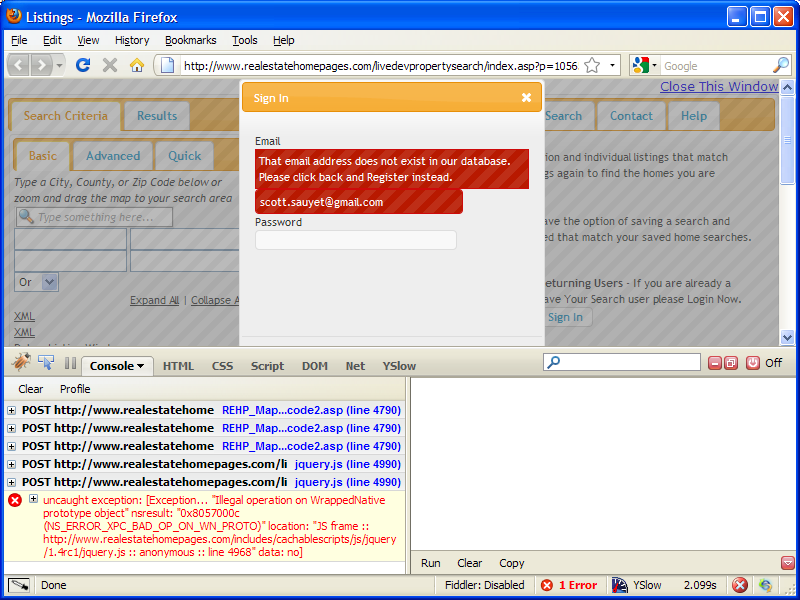Image resolution: width=800 pixels, height=600 pixels.
Task: Click the 1 Error status indicator
Action: tap(569, 585)
